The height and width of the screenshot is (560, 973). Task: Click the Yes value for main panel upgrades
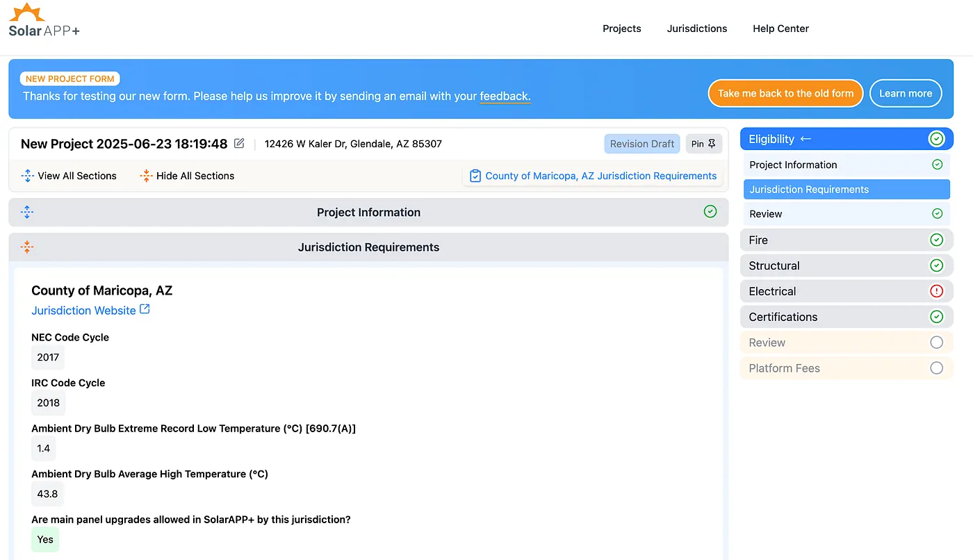45,539
